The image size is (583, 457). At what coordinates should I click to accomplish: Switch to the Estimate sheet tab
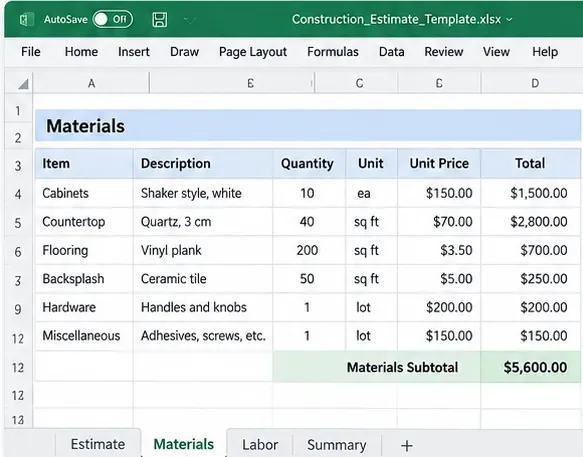(98, 444)
